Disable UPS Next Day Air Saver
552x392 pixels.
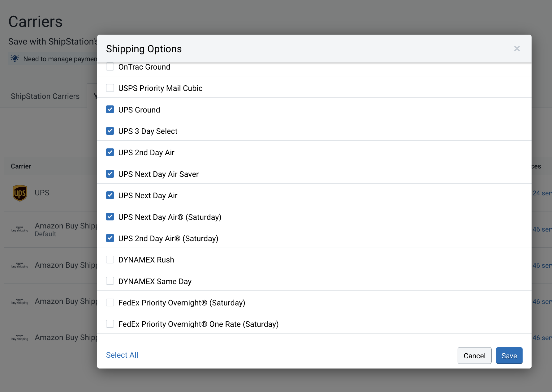point(110,174)
